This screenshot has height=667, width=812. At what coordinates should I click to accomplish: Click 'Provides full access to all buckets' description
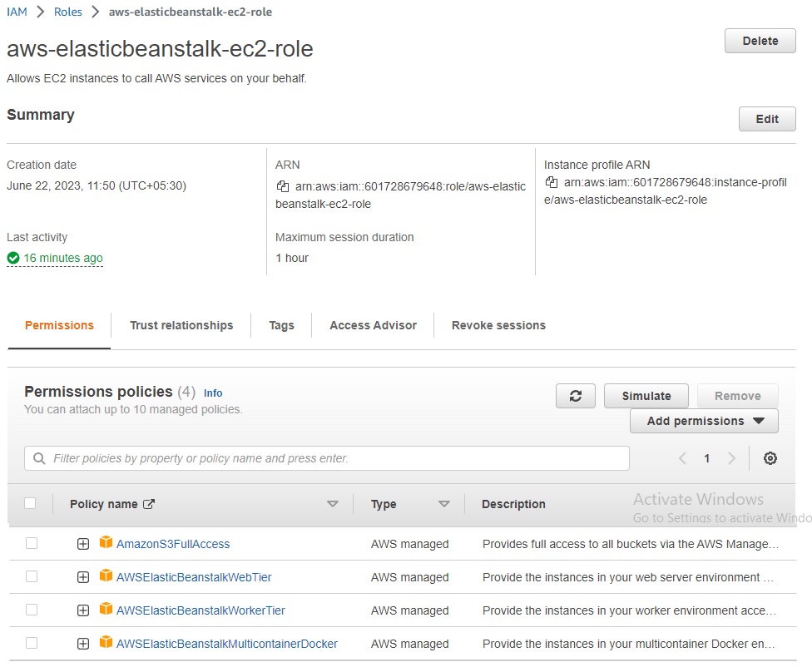click(631, 544)
